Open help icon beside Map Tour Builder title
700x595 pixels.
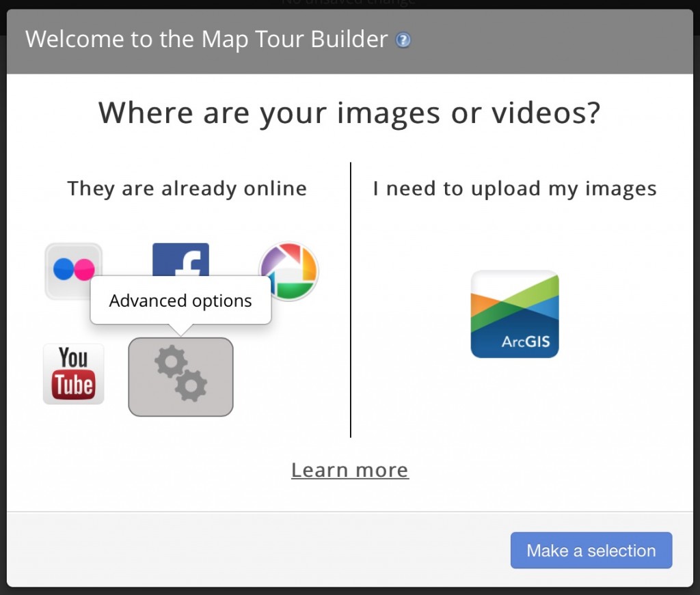coord(403,40)
